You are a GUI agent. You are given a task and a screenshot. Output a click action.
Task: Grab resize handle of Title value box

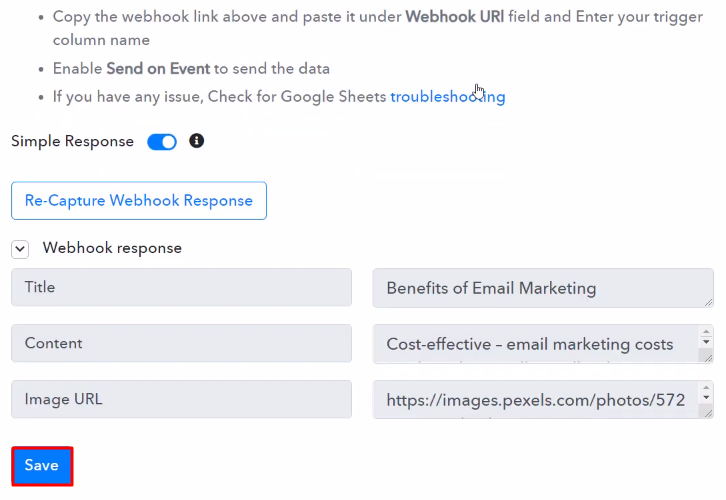coord(708,302)
